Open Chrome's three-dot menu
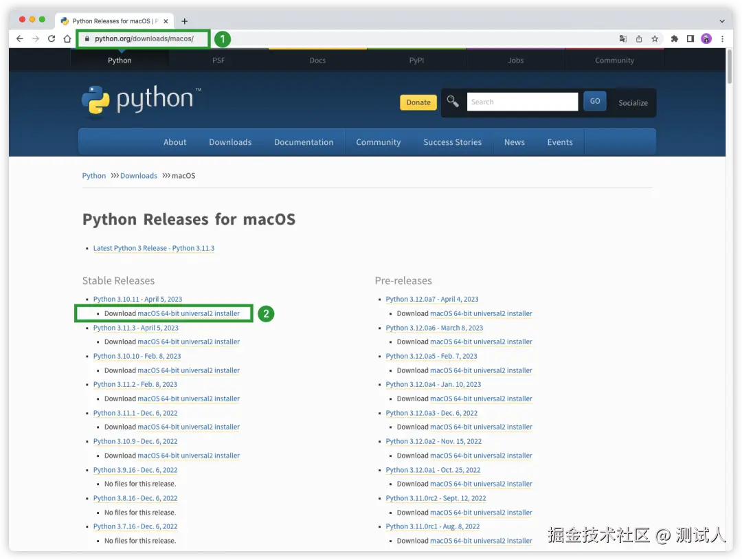The image size is (742, 560). pos(722,38)
